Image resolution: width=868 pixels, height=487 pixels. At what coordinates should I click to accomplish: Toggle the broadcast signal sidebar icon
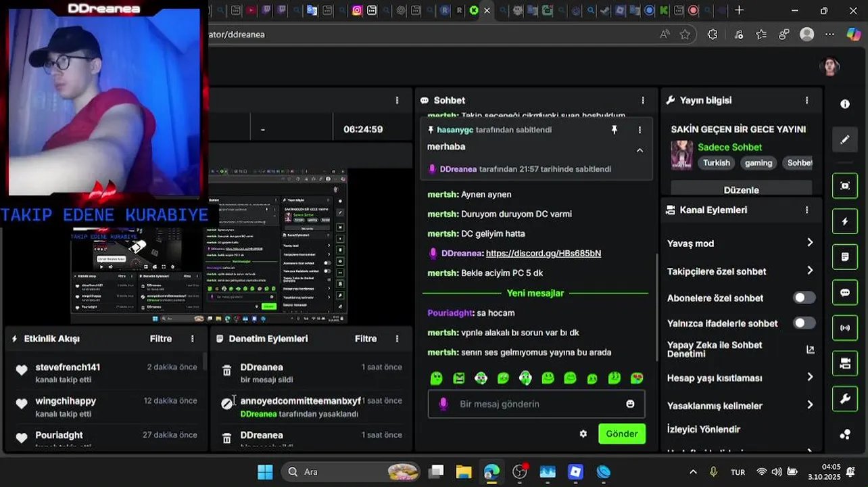(x=845, y=328)
